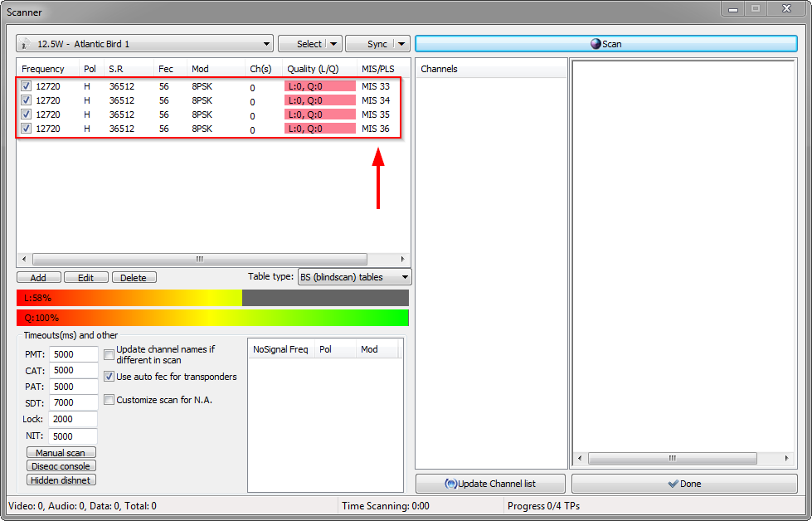The height and width of the screenshot is (521, 812).
Task: Open the Select button dropdown arrow
Action: click(x=333, y=44)
